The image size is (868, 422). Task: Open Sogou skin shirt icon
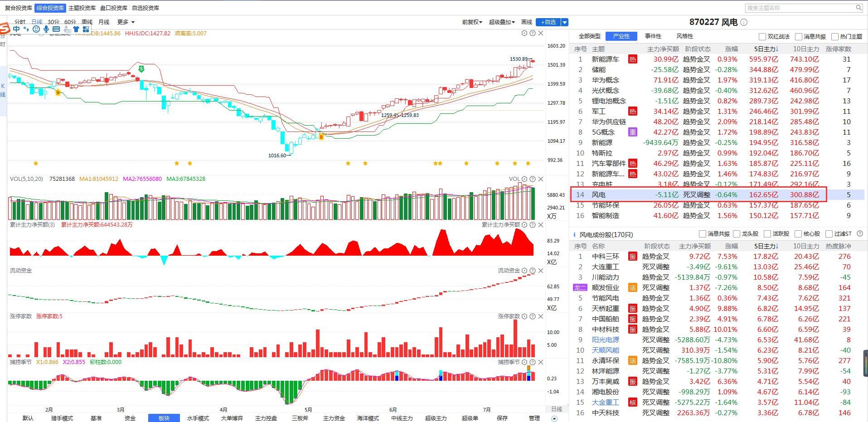point(76,29)
